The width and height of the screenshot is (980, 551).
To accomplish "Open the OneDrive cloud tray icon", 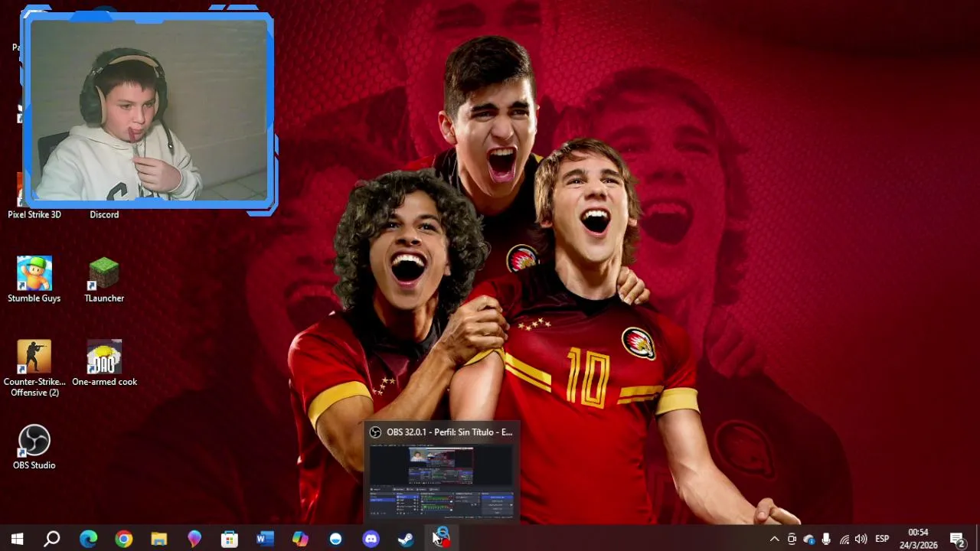I will 808,539.
